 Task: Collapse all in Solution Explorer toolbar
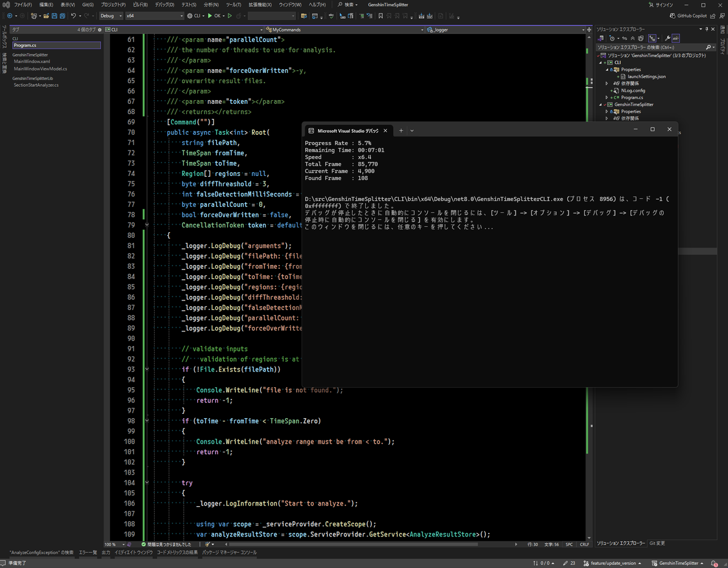tap(633, 38)
